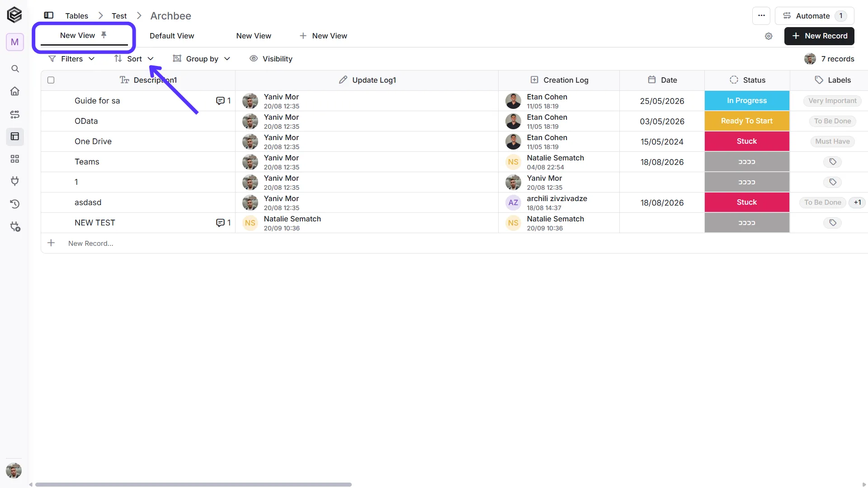
Task: Open the history clock icon in sidebar
Action: 15,204
